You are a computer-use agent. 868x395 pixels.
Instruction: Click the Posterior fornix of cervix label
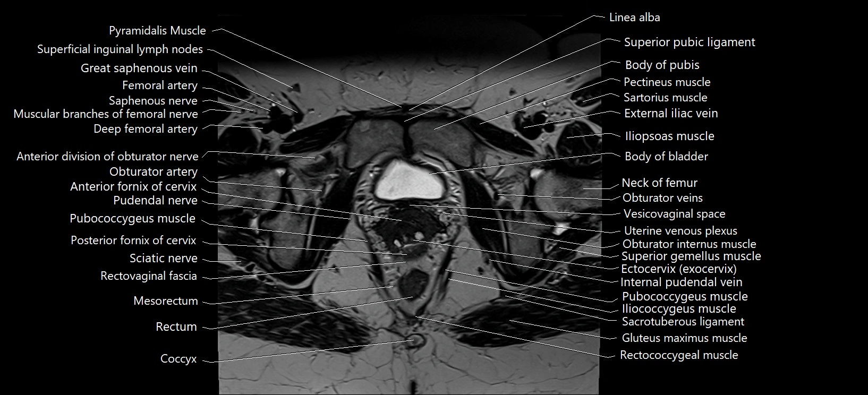[x=133, y=241]
